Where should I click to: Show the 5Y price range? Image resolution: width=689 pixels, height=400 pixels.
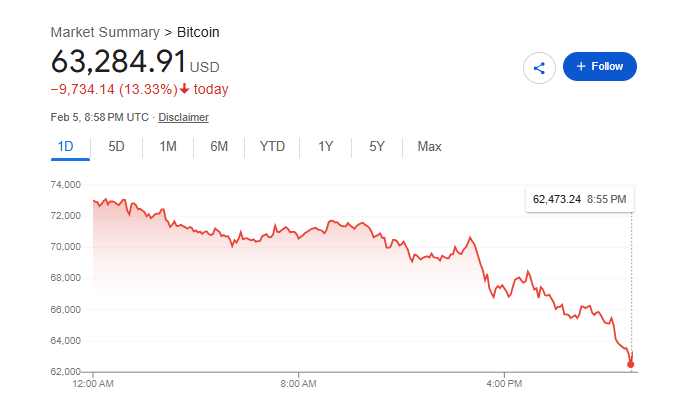(x=376, y=147)
